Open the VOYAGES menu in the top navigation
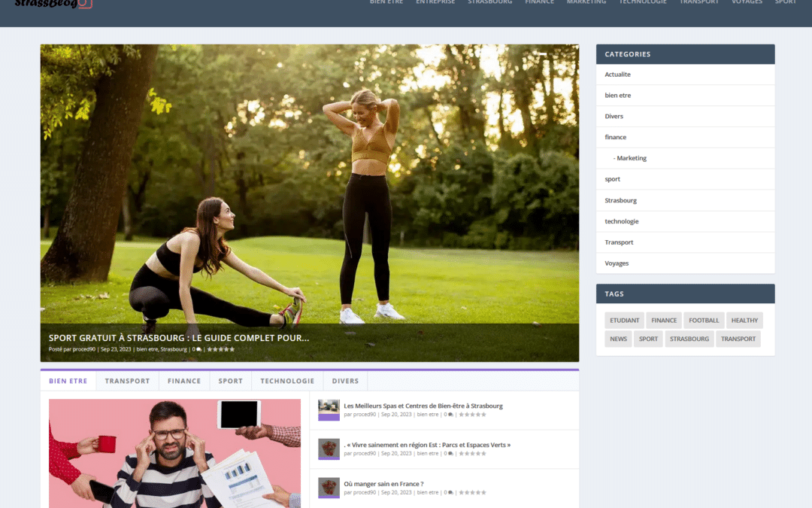The width and height of the screenshot is (812, 508). tap(747, 2)
